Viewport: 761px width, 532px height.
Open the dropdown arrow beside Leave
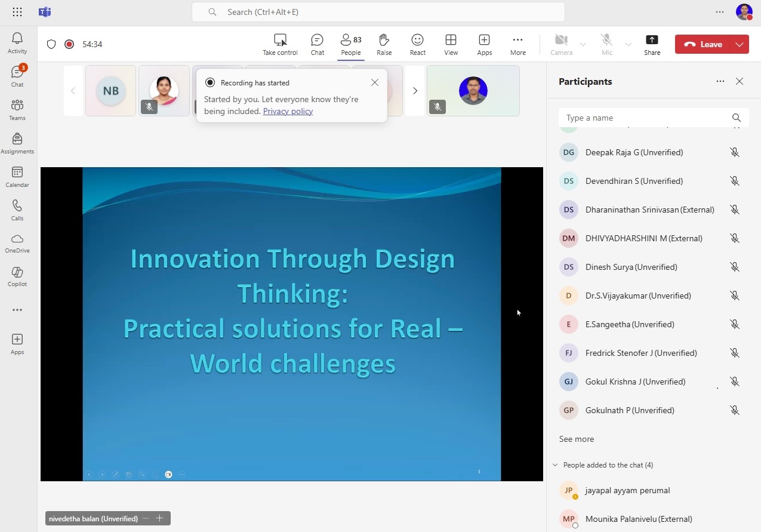pyautogui.click(x=740, y=44)
